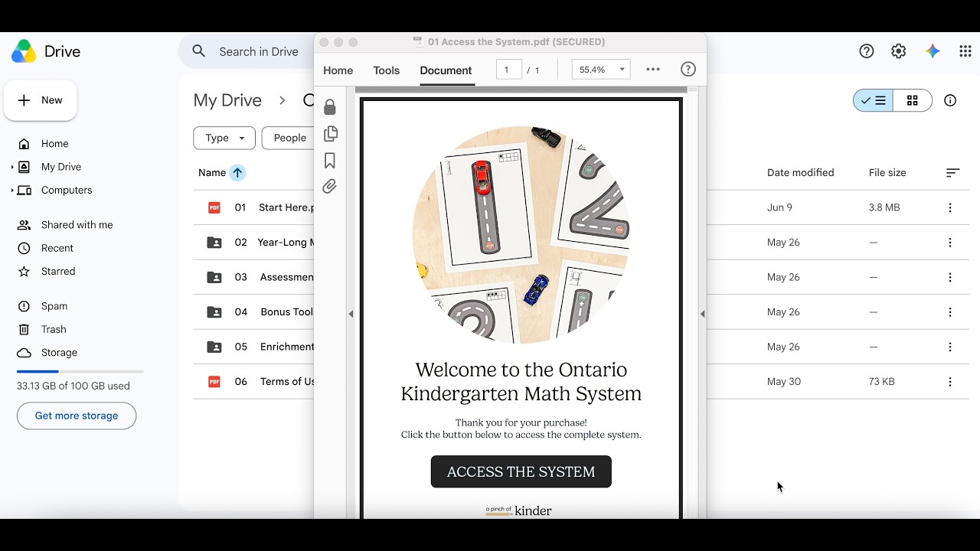Click the security lock icon in PDF sidebar
Screen dimensions: 980x551
(x=330, y=106)
